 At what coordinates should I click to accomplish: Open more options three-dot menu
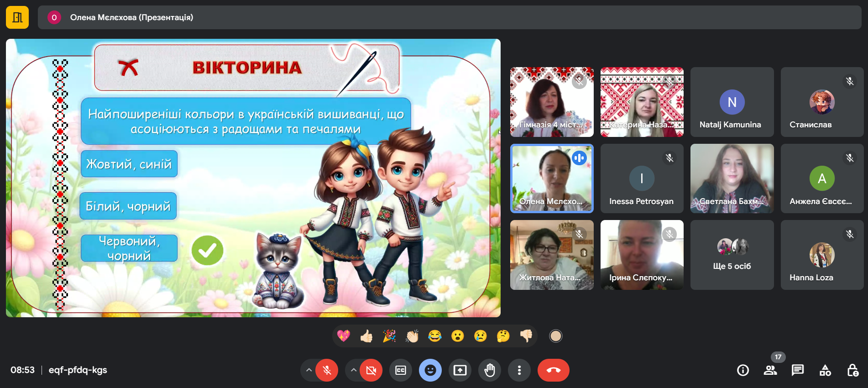coord(519,370)
